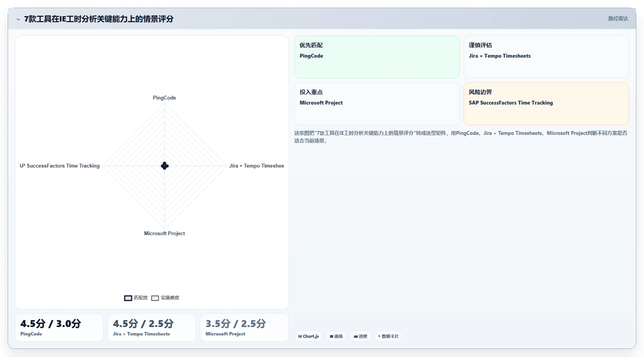Toggle the 匹配度 legend swatch
This screenshot has width=644, height=357.
pyautogui.click(x=128, y=298)
